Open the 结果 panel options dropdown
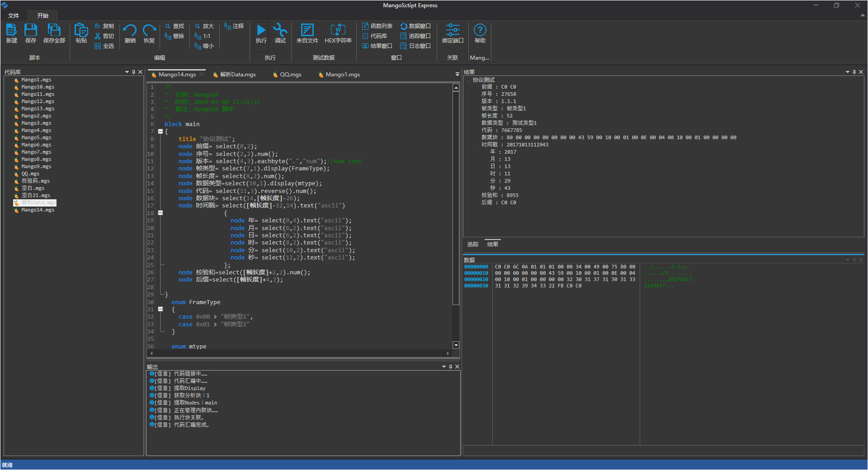868x470 pixels. click(848, 72)
